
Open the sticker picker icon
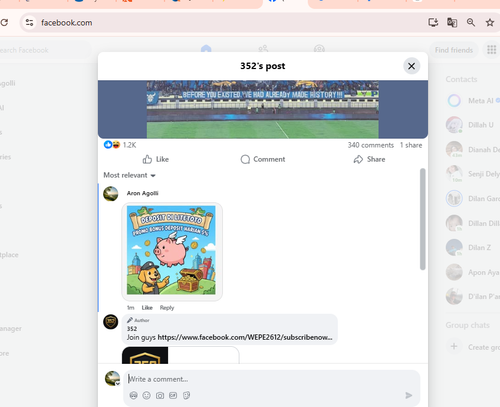186,395
